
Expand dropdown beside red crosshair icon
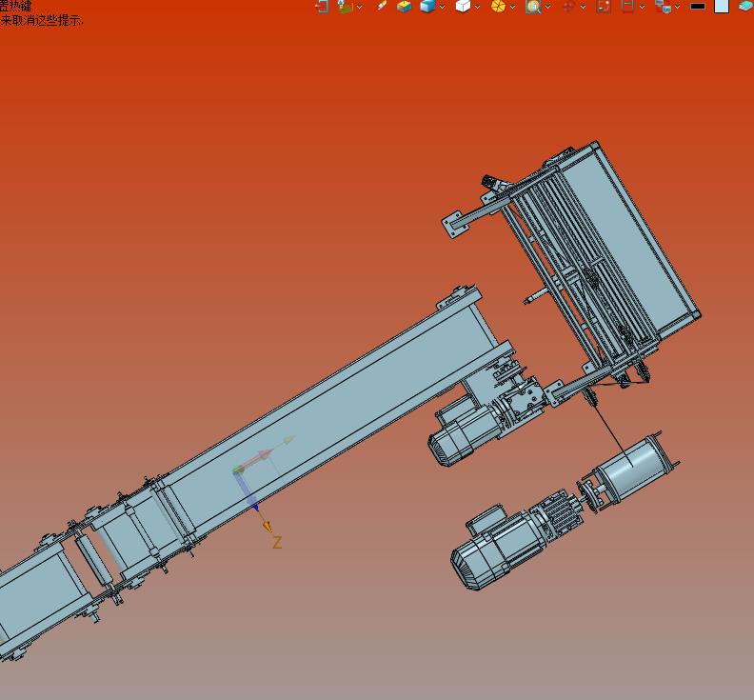(583, 7)
